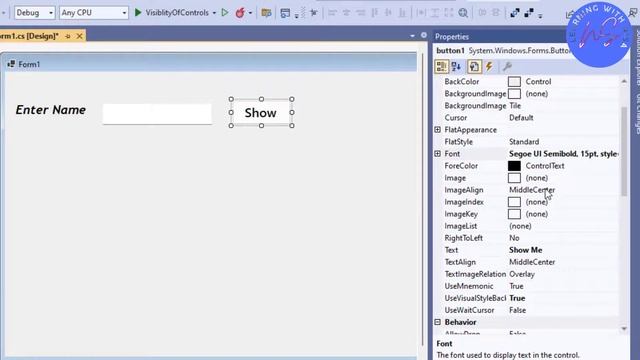Screen dimensions: 640x360
Task: Click Start Without Debugging outline arrow
Action: 224,13
